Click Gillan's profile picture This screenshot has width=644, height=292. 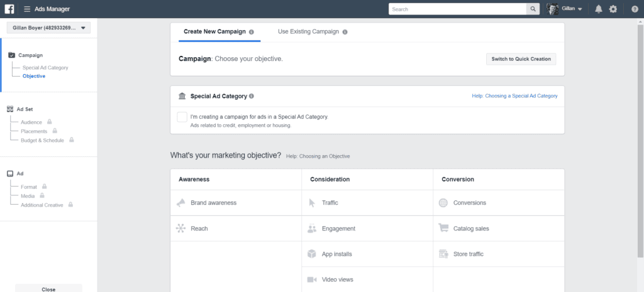pos(552,9)
